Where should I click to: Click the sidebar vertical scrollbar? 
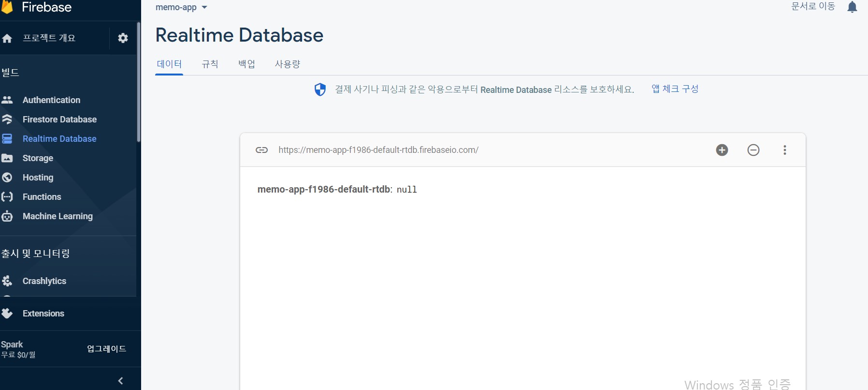(x=139, y=82)
